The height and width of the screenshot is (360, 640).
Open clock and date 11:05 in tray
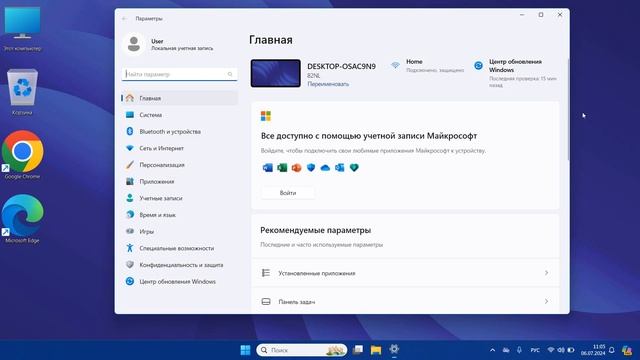point(593,350)
